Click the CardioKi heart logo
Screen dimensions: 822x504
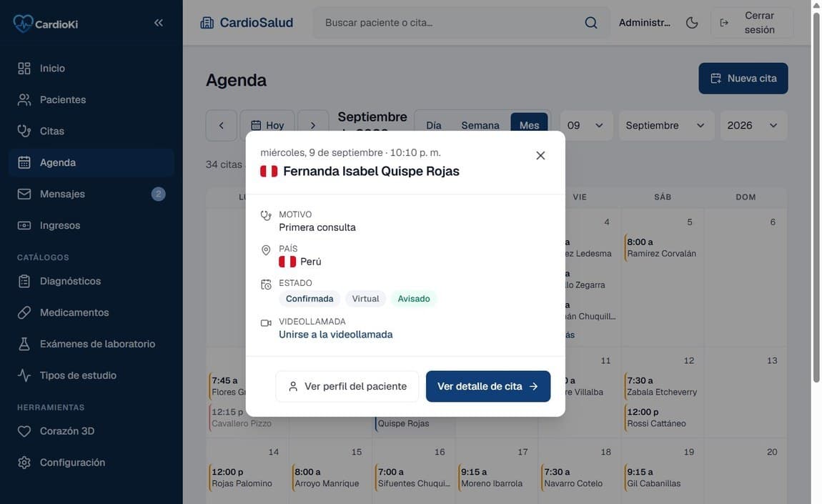click(x=23, y=23)
